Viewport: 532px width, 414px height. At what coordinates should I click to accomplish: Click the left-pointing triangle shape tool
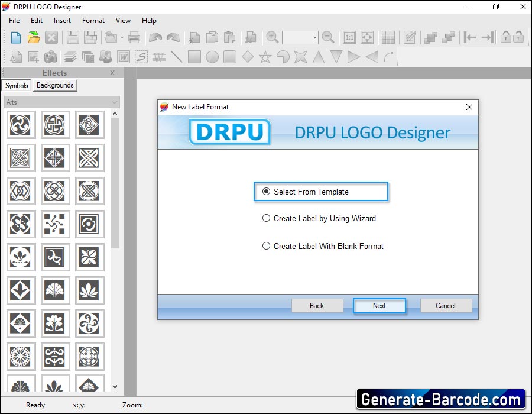point(372,57)
